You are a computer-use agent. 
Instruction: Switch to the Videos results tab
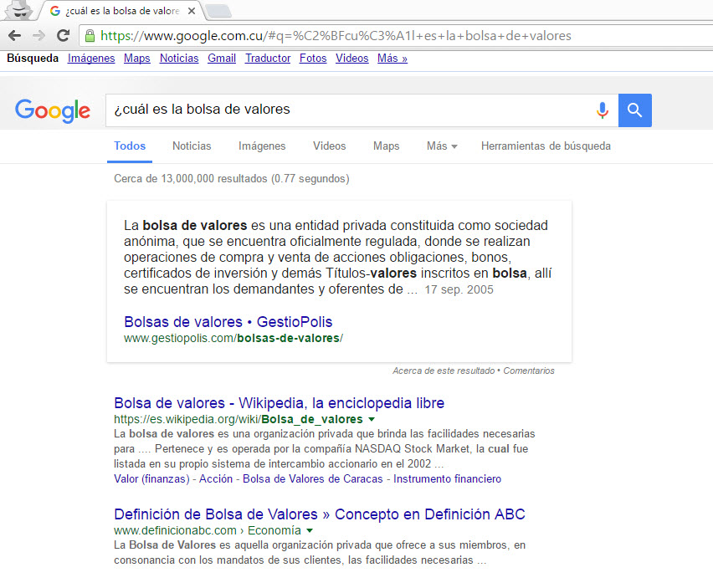[329, 146]
